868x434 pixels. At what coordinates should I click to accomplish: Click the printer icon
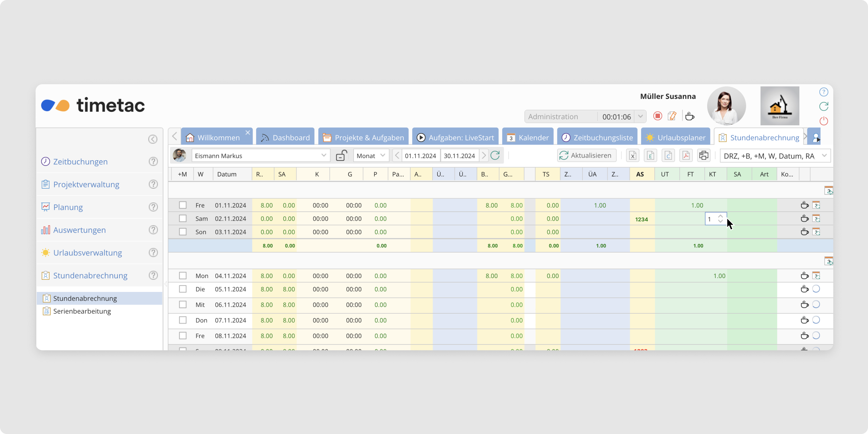704,156
